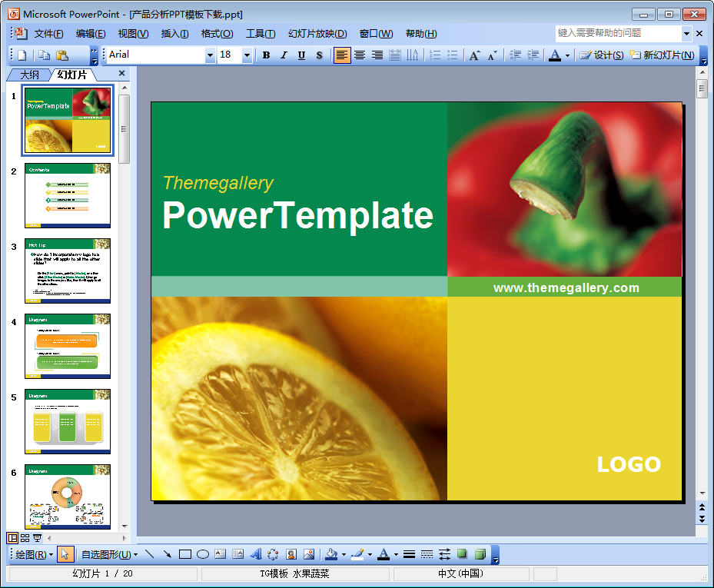
Task: Enable left text alignment
Action: point(342,55)
